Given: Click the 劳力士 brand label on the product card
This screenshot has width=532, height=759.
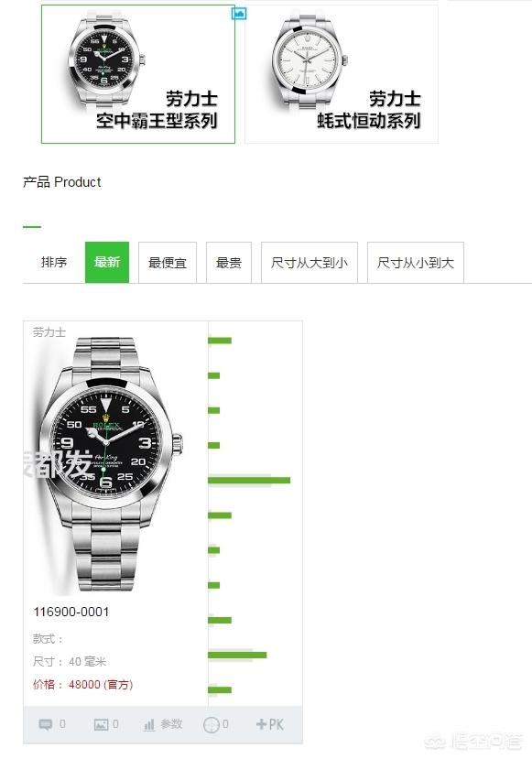Looking at the screenshot, I should tap(49, 332).
